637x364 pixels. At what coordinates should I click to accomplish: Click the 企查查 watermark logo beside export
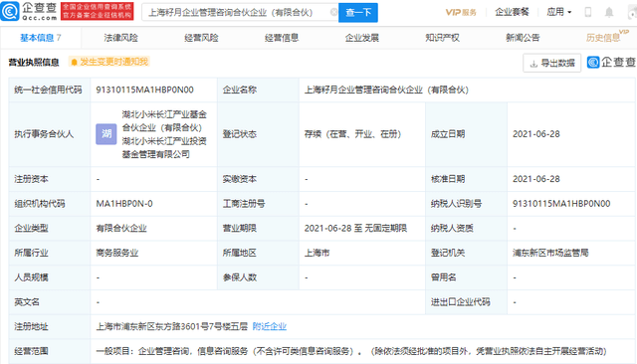(x=611, y=62)
